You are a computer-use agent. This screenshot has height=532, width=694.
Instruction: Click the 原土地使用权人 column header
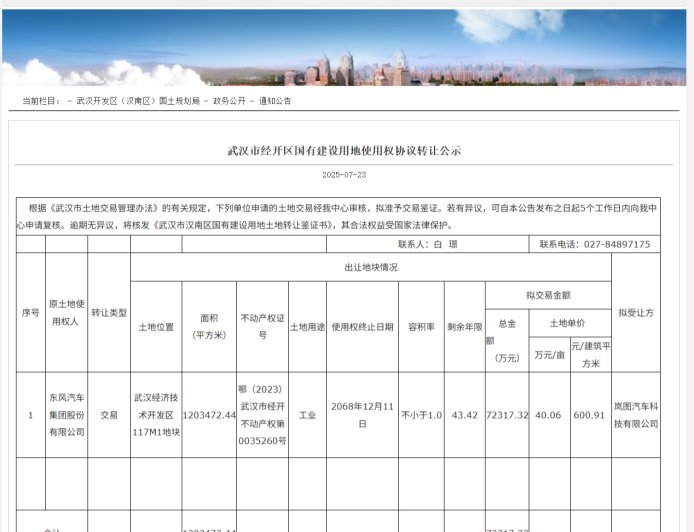pyautogui.click(x=66, y=312)
